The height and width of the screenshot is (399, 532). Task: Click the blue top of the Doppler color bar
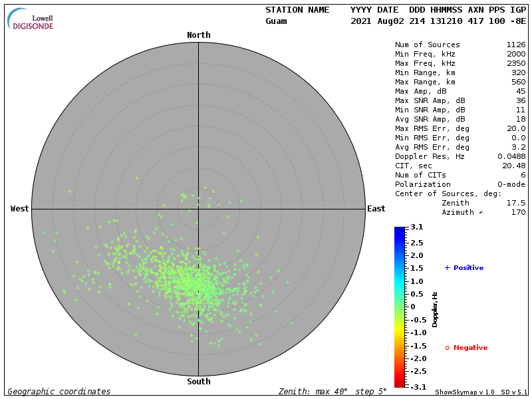coord(399,230)
